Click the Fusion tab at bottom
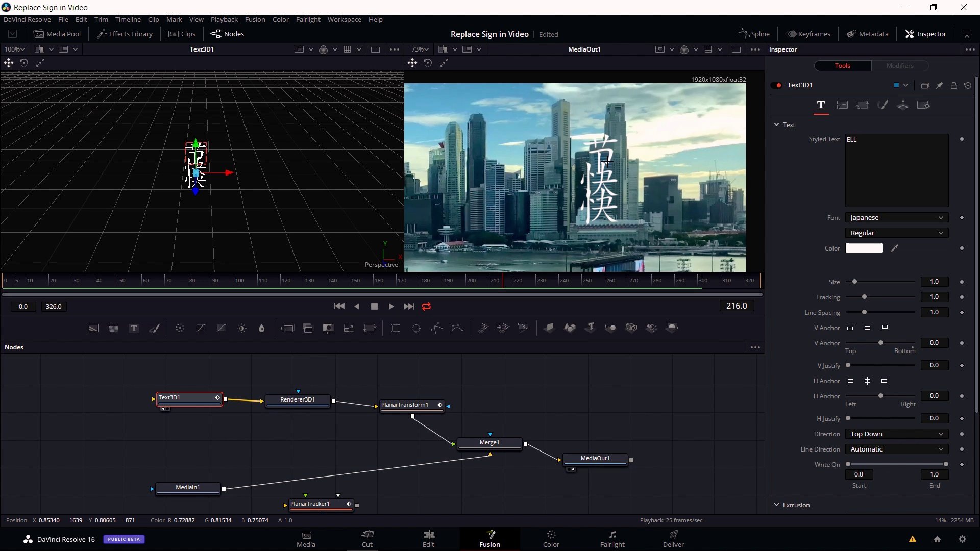The width and height of the screenshot is (980, 551). (x=489, y=538)
